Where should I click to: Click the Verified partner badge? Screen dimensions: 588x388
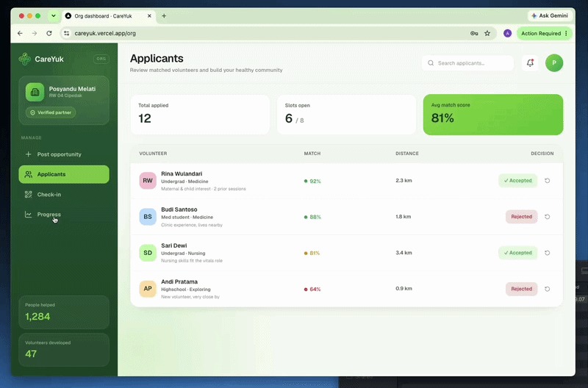(51, 112)
